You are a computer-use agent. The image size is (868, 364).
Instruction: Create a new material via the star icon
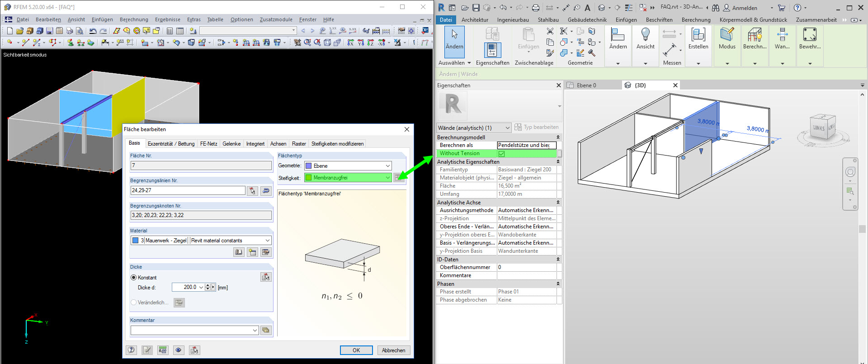click(x=252, y=252)
